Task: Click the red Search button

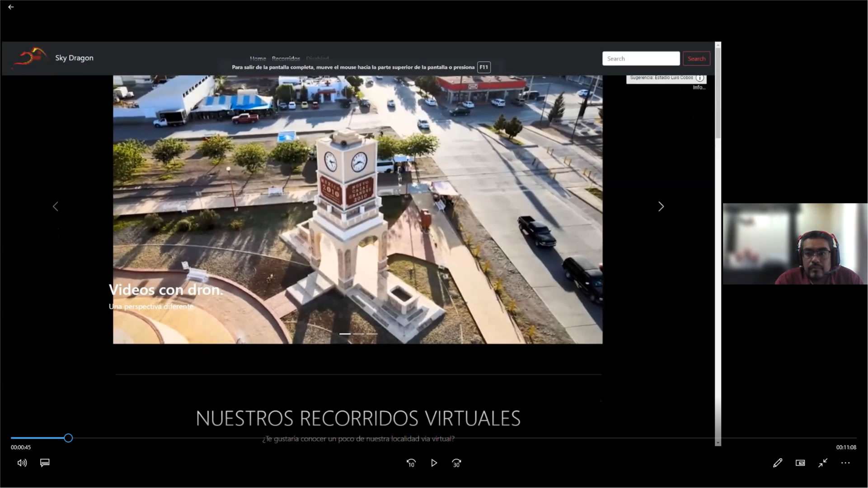Action: [x=696, y=59]
